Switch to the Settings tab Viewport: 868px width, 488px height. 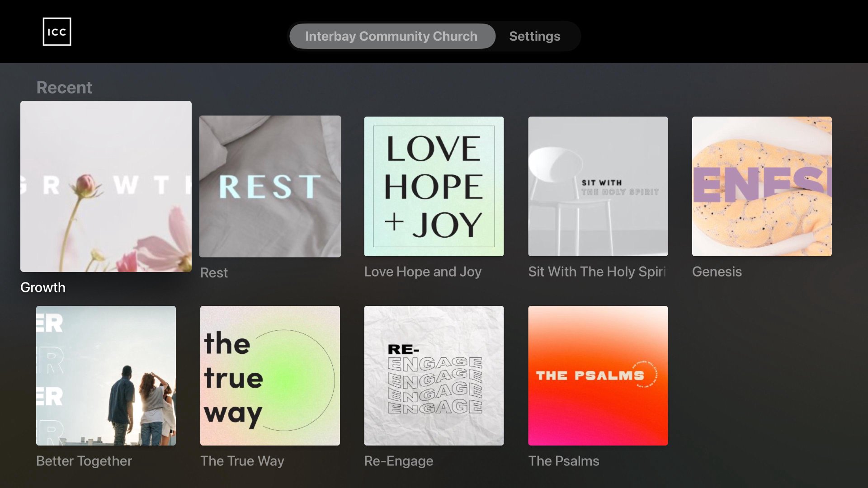(x=535, y=36)
